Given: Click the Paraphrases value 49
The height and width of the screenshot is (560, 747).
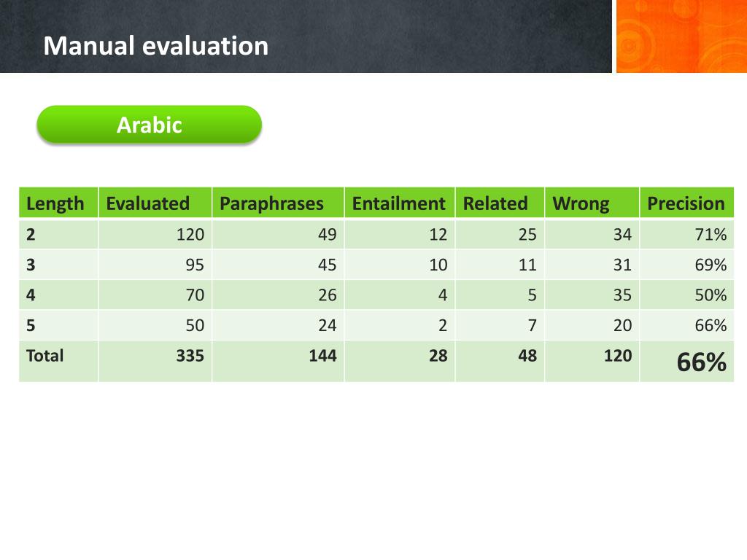Looking at the screenshot, I should click(328, 234).
